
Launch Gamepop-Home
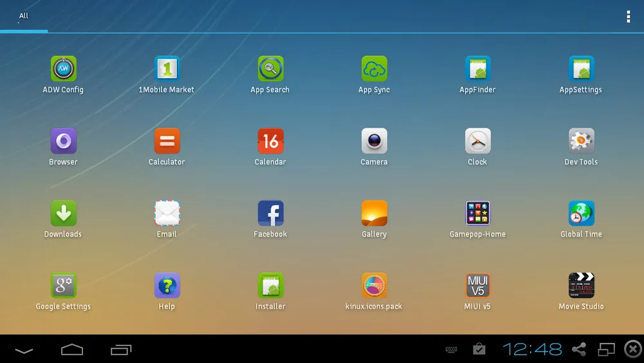pos(478,213)
